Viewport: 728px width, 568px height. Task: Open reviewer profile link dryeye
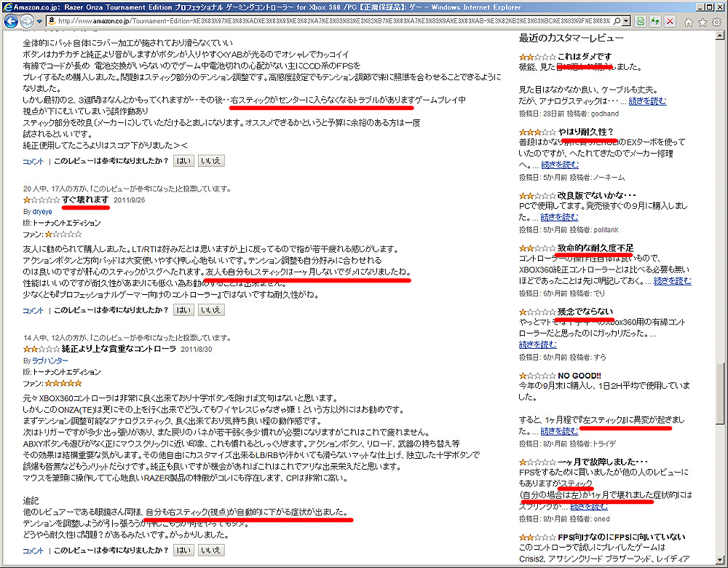[x=42, y=211]
